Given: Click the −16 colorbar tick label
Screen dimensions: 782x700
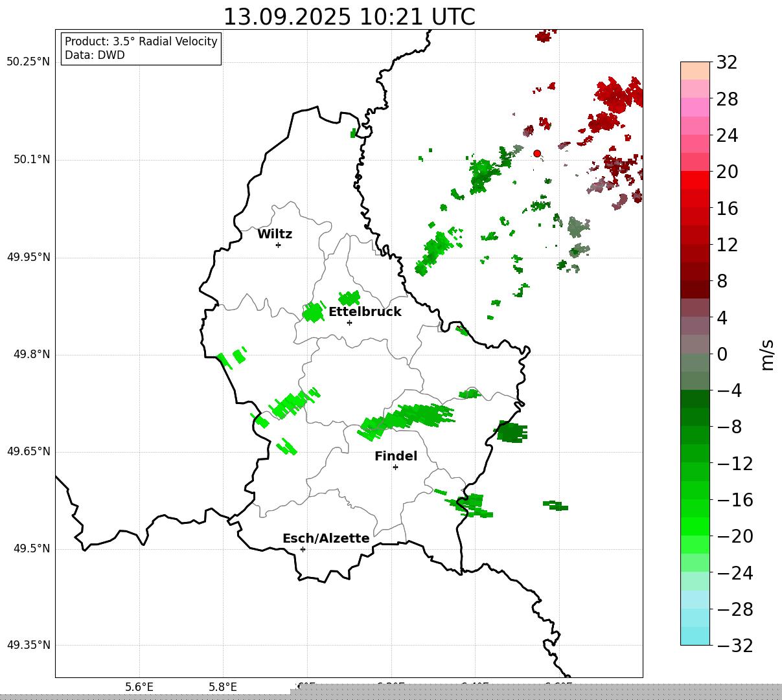Looking at the screenshot, I should [x=735, y=500].
